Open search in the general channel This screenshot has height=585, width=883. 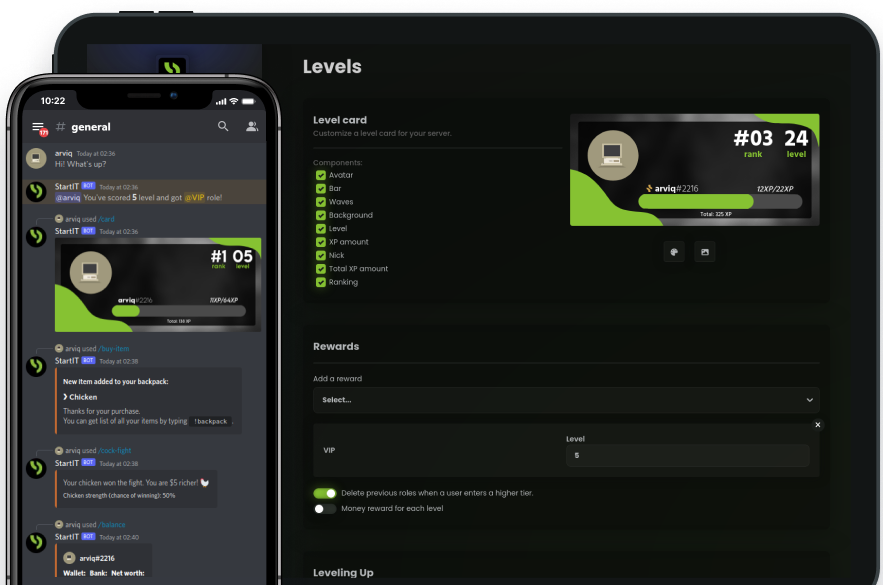coord(223,126)
